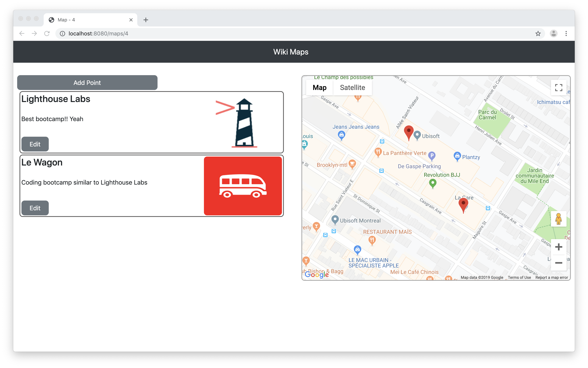Click the Google logo on map
588x368 pixels.
(x=317, y=275)
